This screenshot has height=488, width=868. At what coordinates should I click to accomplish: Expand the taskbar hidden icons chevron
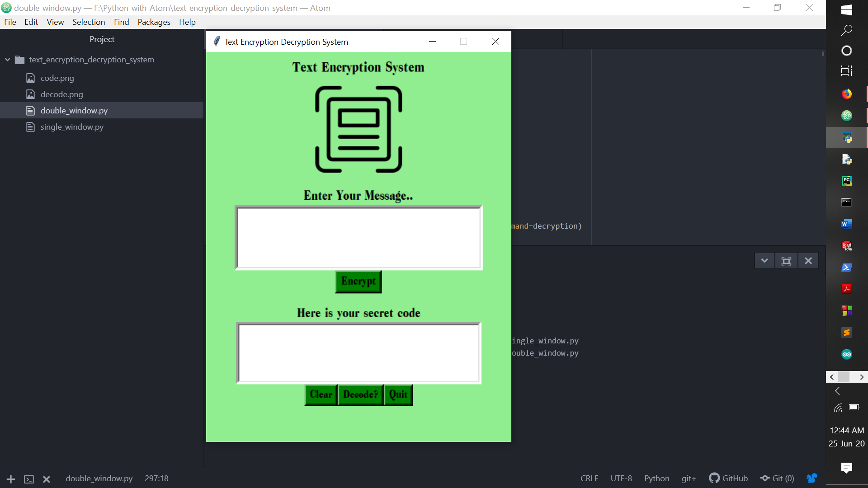pos(837,391)
